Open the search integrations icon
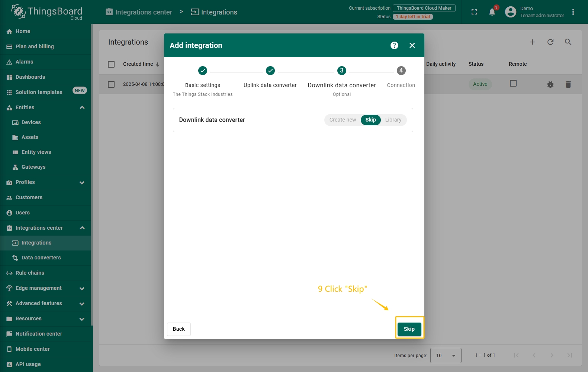Viewport: 588px width, 372px height. 568,42
